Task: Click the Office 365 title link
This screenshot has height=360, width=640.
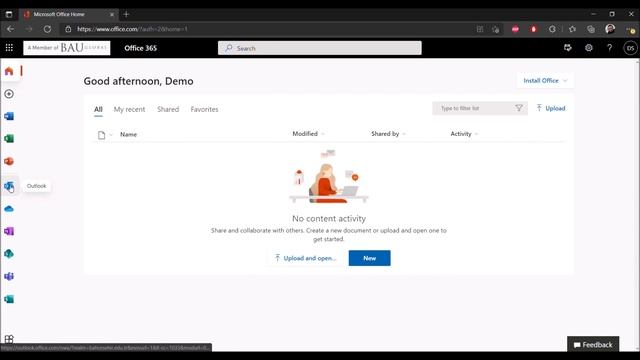Action: (140, 48)
